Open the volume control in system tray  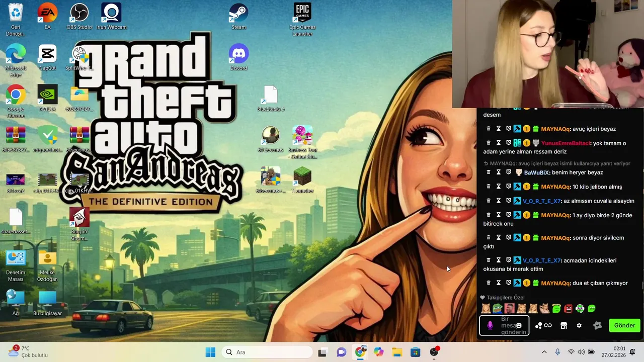[x=581, y=352]
